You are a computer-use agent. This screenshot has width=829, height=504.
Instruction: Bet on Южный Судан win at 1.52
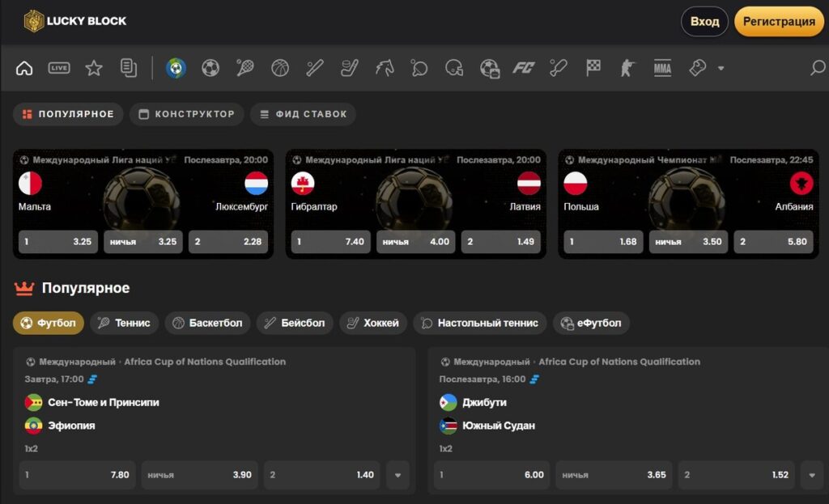tap(737, 475)
